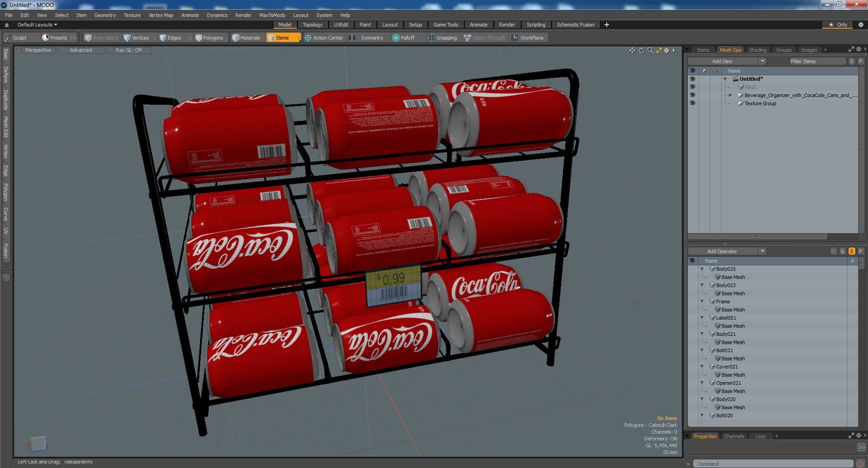Open the Action Center options
The image size is (868, 468).
324,38
